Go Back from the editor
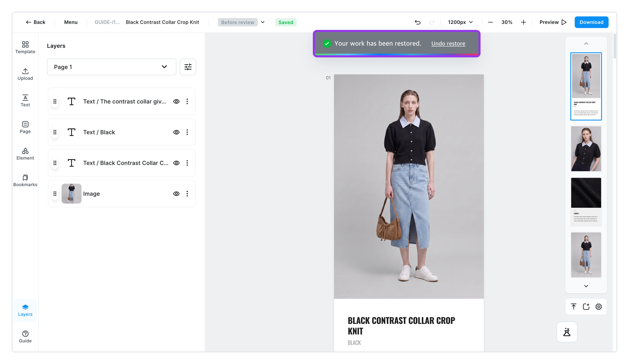 [x=35, y=22]
